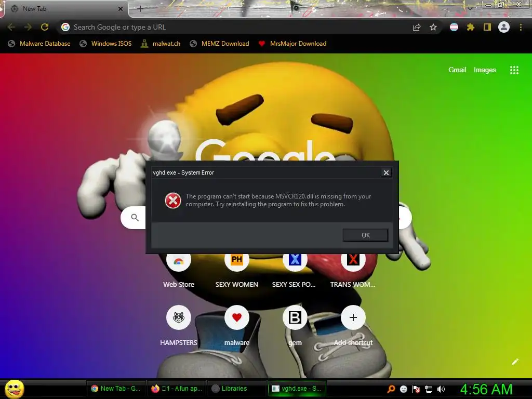Open the share this page icon

click(417, 28)
